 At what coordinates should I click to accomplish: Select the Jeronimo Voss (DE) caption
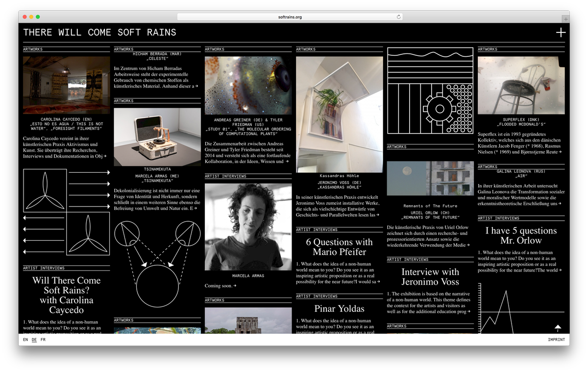(x=340, y=185)
